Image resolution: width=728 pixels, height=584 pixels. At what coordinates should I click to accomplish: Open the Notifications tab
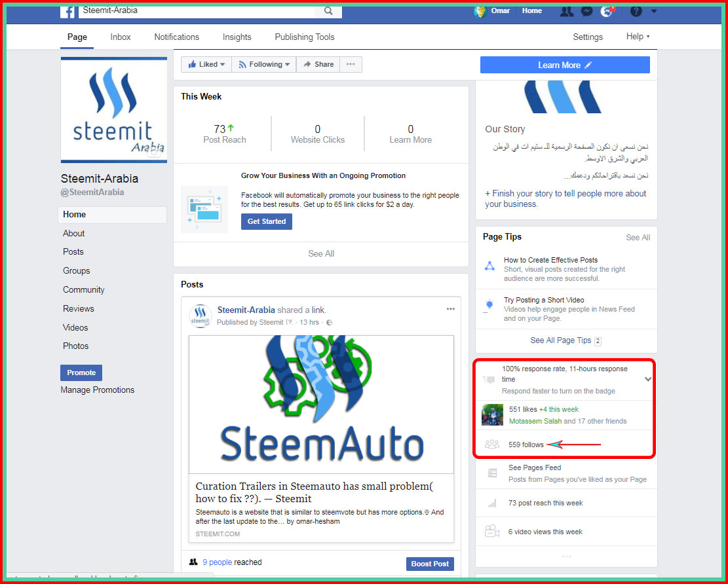click(x=176, y=37)
